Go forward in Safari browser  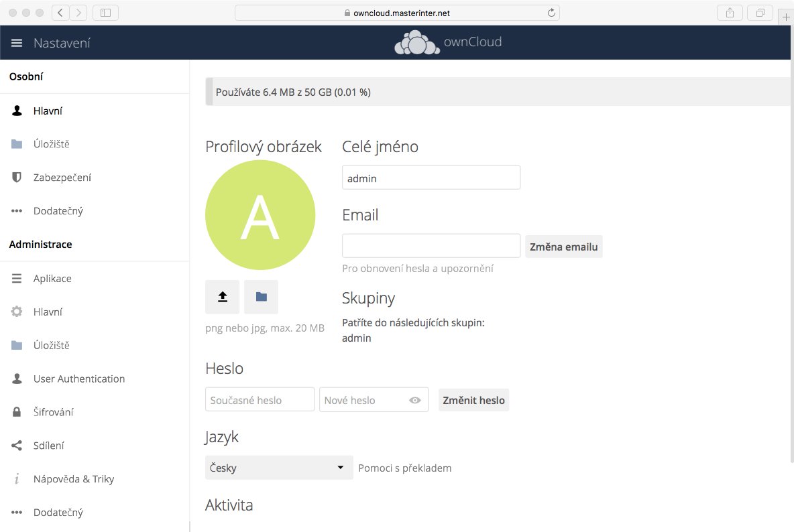(78, 13)
